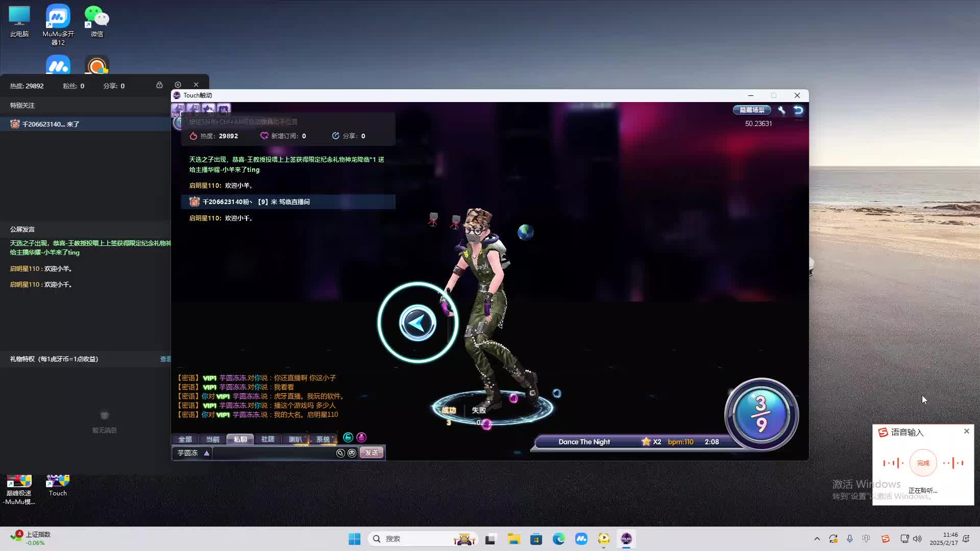
Task: Open streaming panel settings gear
Action: 178,85
